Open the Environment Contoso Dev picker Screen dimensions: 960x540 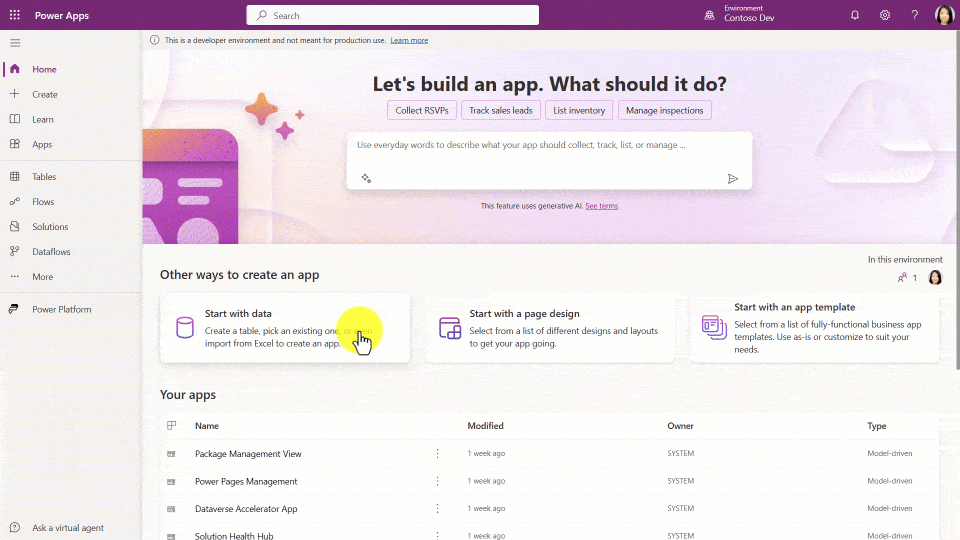(740, 15)
